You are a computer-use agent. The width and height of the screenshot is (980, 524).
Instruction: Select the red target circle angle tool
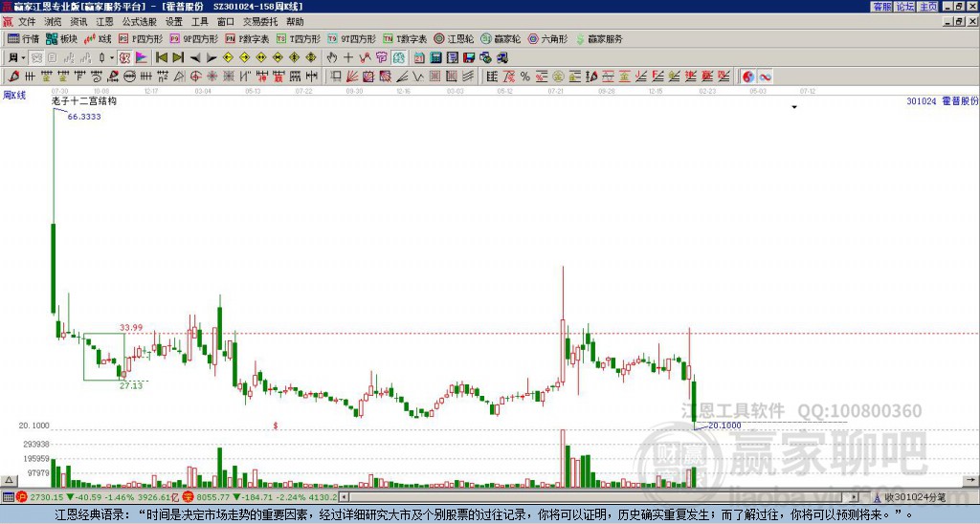pos(195,76)
